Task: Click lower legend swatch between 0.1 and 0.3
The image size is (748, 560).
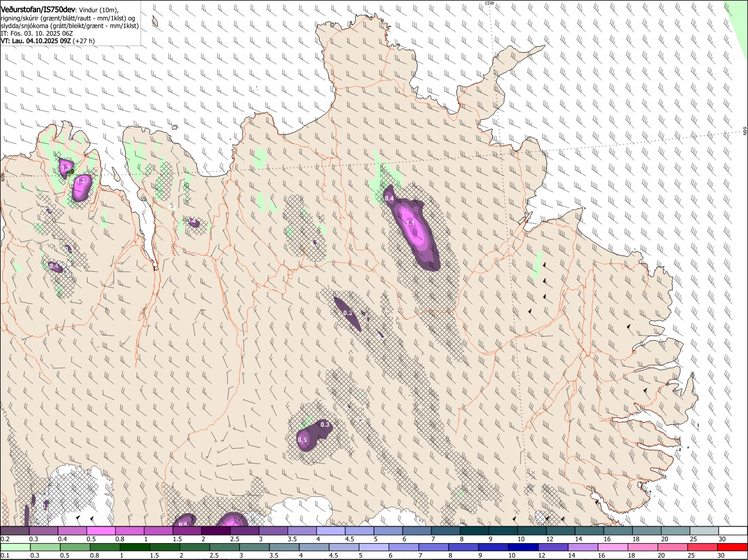Action: click(x=15, y=548)
